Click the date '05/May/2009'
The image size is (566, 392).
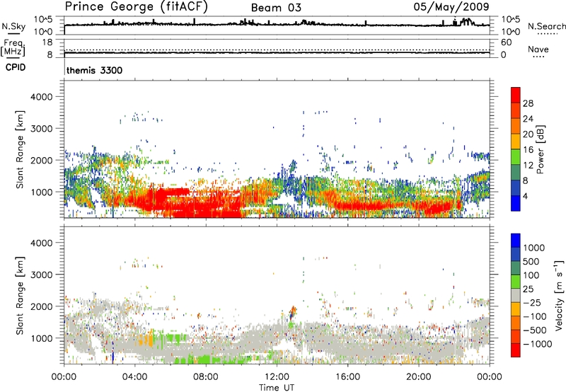(451, 7)
